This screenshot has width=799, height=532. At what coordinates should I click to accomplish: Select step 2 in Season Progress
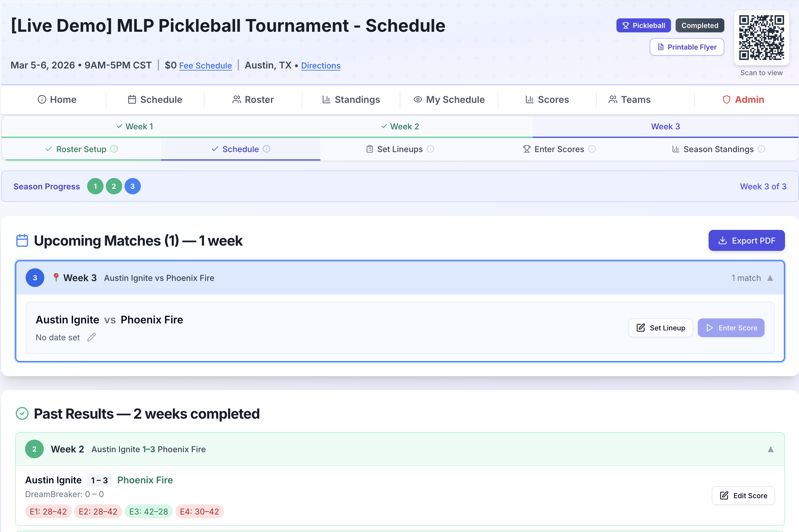click(x=114, y=186)
